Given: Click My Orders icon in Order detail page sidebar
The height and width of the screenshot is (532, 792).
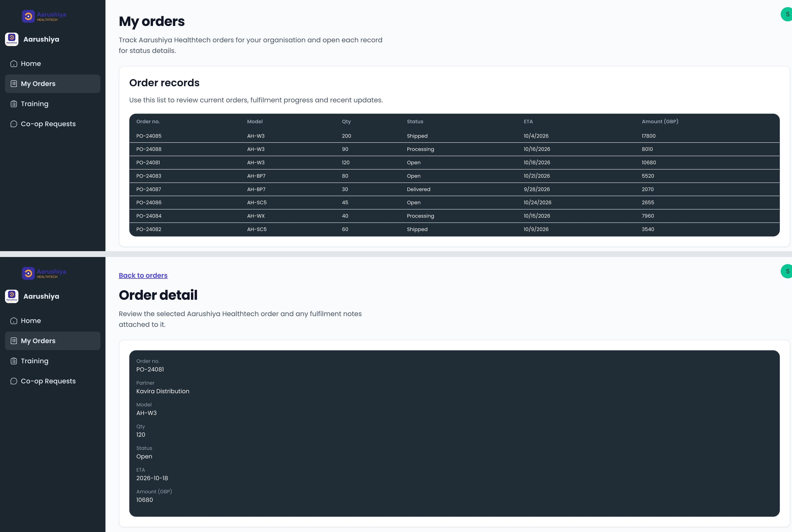Looking at the screenshot, I should click(14, 341).
